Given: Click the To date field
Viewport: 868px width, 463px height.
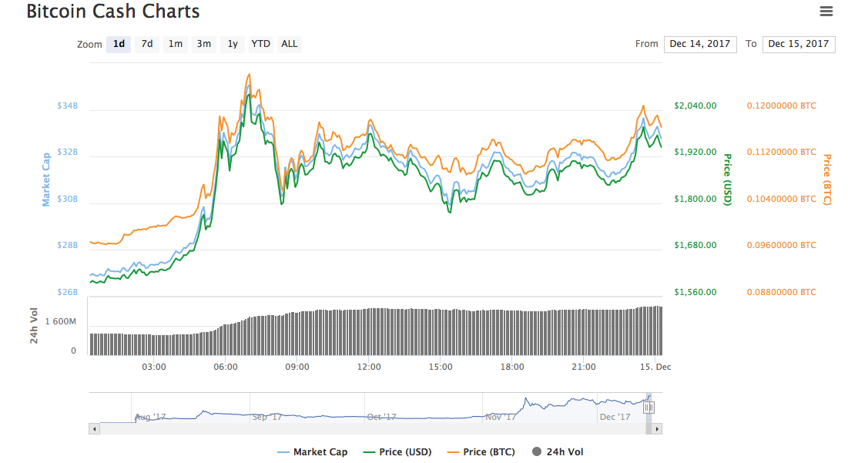Looking at the screenshot, I should pyautogui.click(x=798, y=44).
